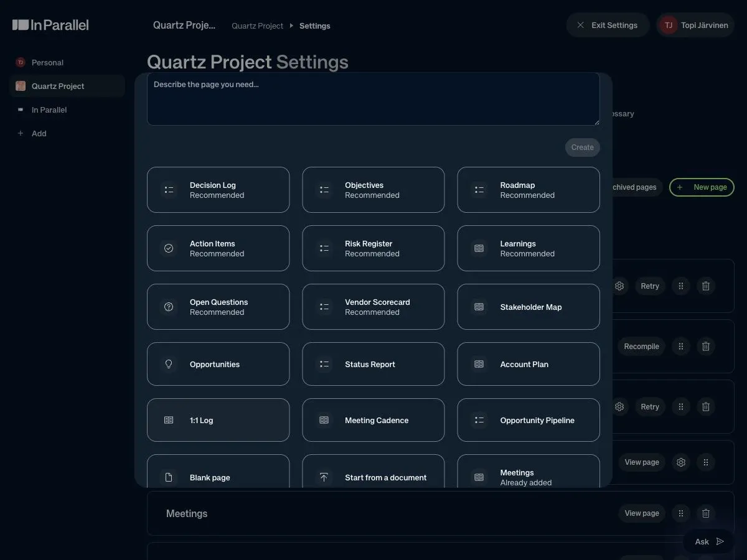Image resolution: width=747 pixels, height=560 pixels.
Task: Click the Learnings document icon
Action: [x=479, y=248]
